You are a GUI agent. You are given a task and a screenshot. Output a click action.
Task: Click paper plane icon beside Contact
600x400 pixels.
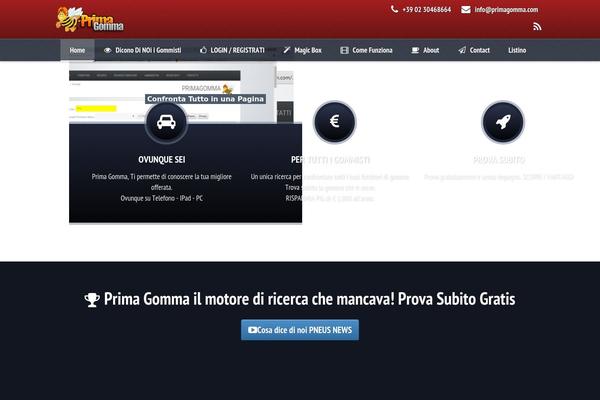(x=462, y=50)
